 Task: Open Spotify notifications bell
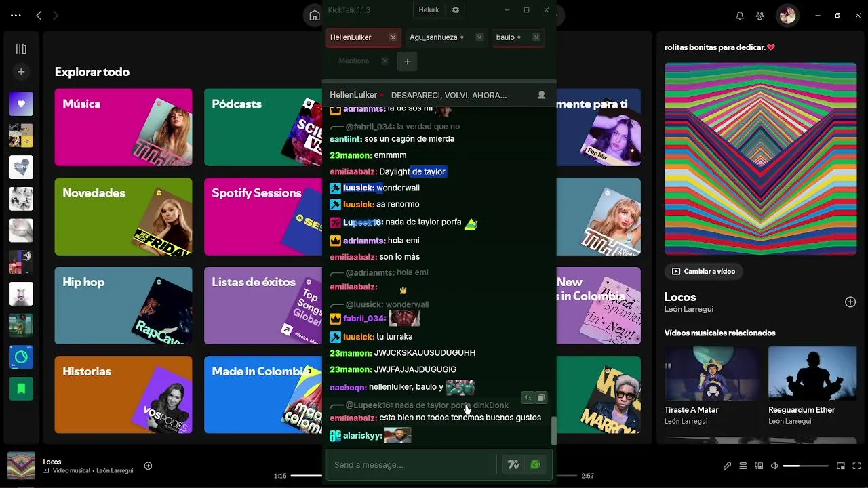click(x=740, y=16)
